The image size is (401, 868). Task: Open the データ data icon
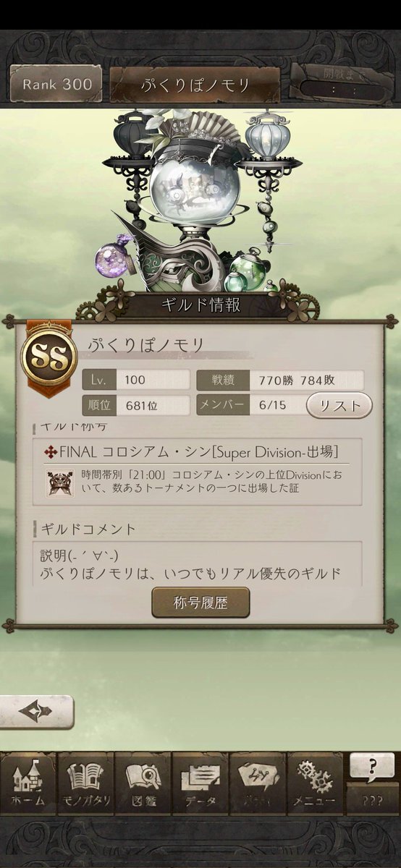tap(200, 783)
